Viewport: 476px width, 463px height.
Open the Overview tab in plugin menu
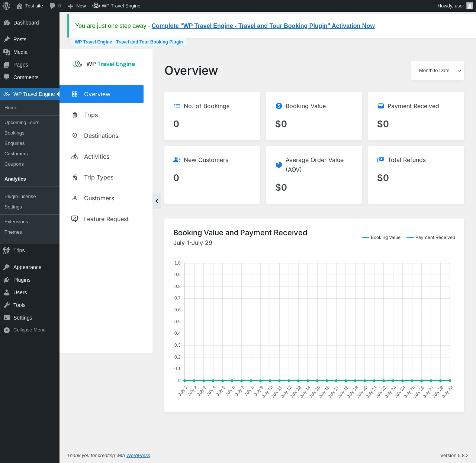[x=102, y=94]
